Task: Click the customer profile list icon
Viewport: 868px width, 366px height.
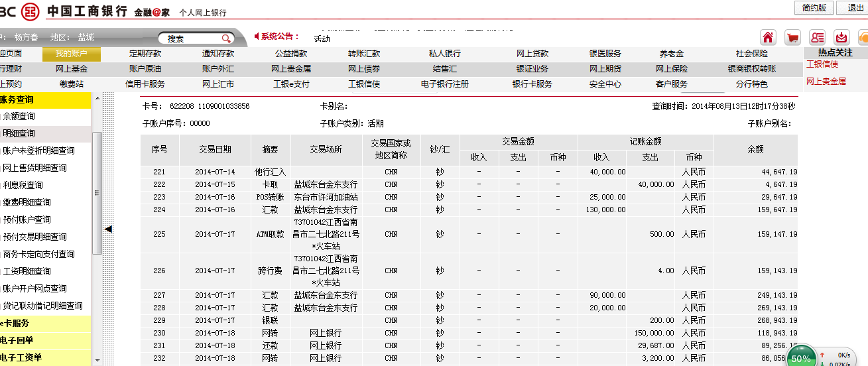Action: (817, 37)
